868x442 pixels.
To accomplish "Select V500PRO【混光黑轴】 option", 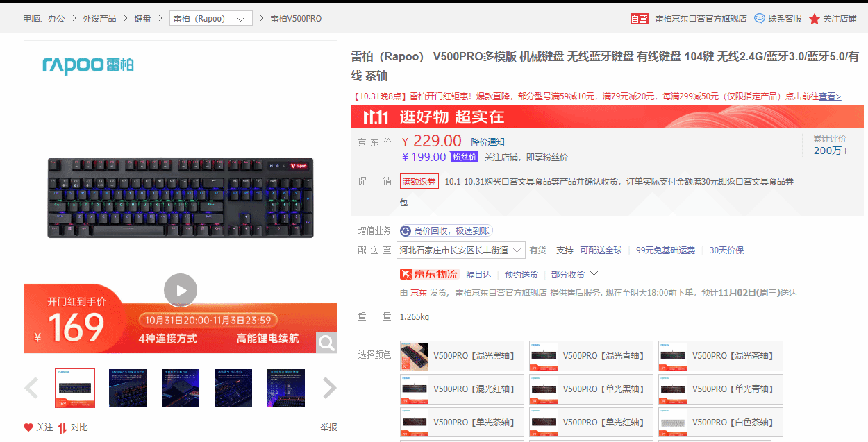I will coord(462,355).
